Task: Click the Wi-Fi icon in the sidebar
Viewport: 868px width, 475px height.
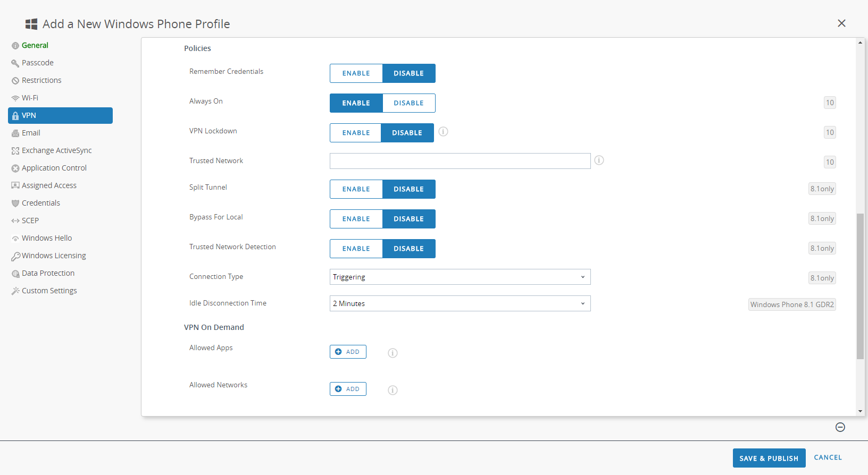Action: pyautogui.click(x=15, y=98)
